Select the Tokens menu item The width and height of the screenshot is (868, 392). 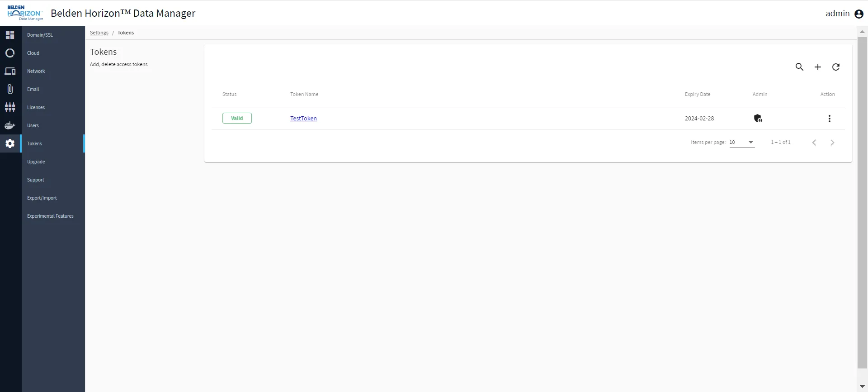[x=53, y=143]
